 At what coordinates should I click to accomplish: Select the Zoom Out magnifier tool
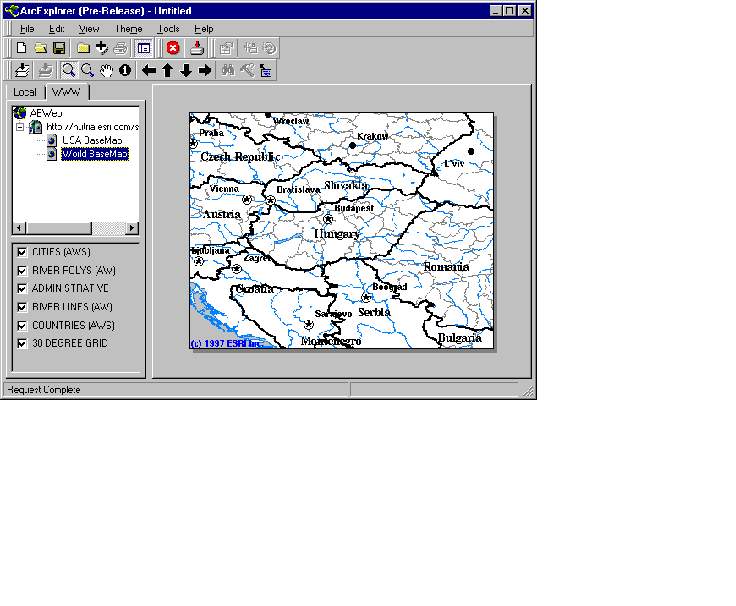pyautogui.click(x=87, y=70)
